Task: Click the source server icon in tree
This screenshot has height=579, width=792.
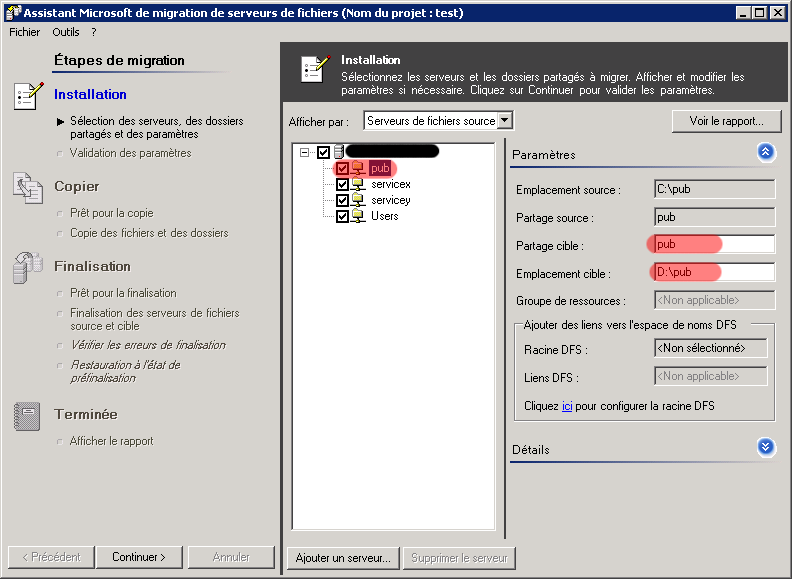Action: coord(339,151)
